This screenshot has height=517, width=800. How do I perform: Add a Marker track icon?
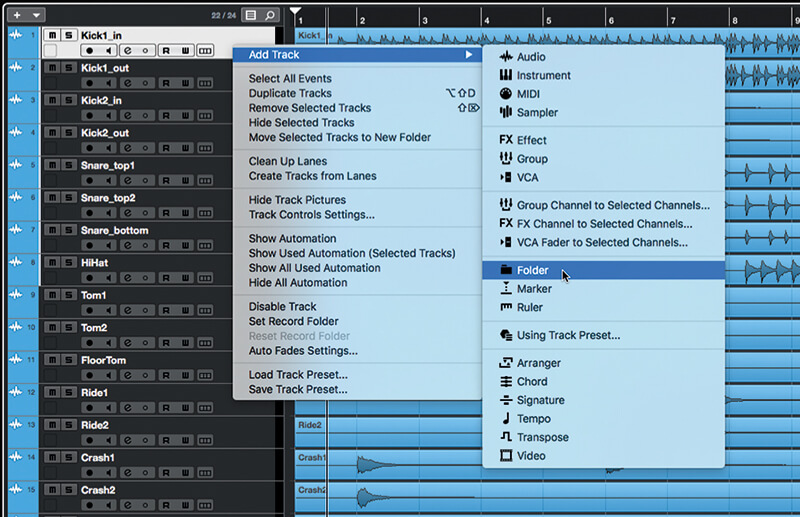[x=506, y=288]
